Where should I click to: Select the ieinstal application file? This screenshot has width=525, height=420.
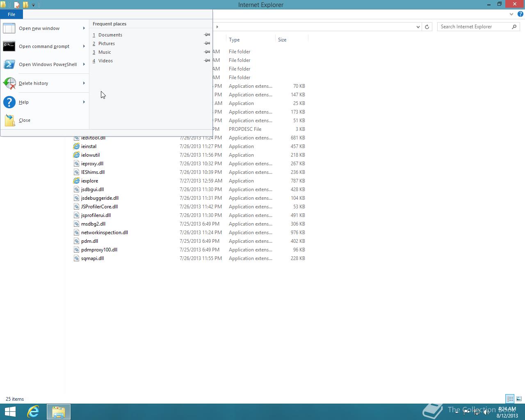click(89, 146)
